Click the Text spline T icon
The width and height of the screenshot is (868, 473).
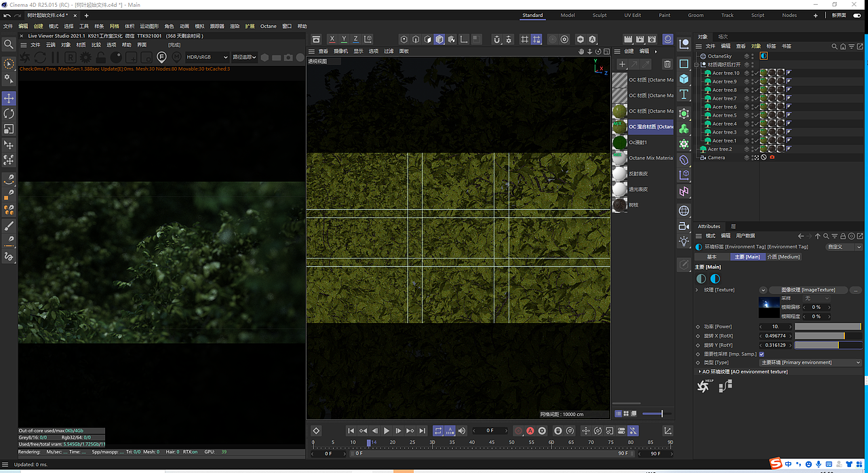[684, 94]
